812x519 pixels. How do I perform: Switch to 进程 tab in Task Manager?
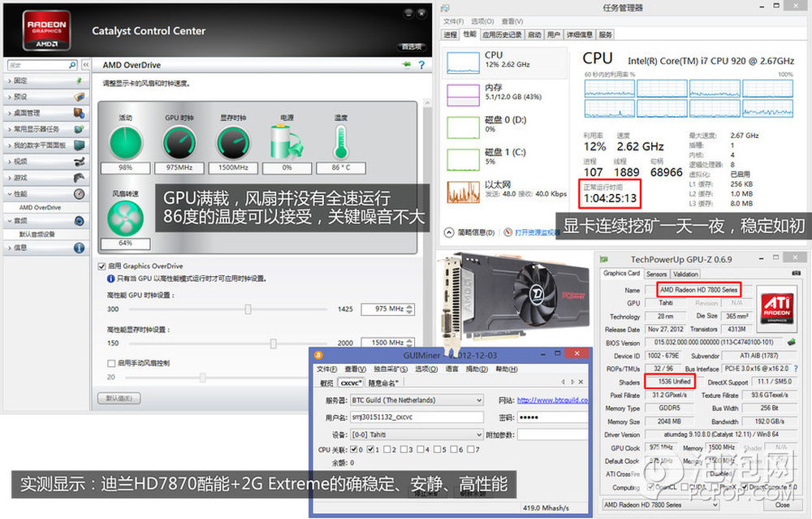450,35
